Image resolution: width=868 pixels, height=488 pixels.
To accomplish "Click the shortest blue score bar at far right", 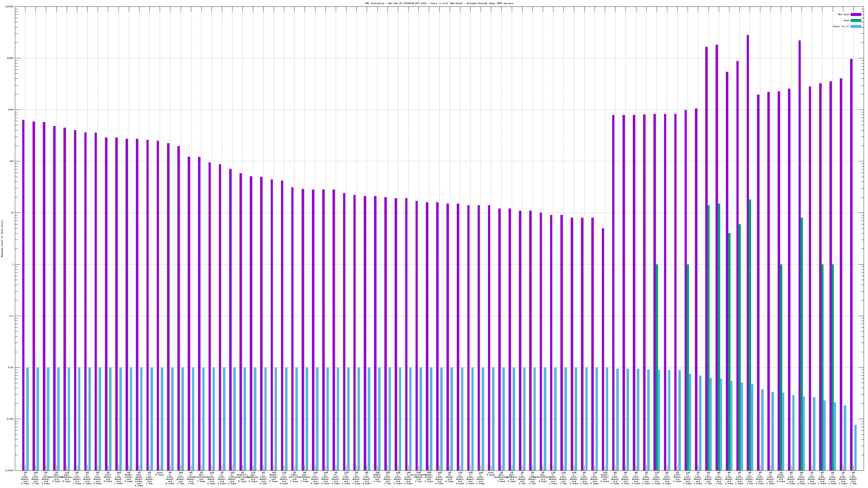I will click(x=855, y=448).
